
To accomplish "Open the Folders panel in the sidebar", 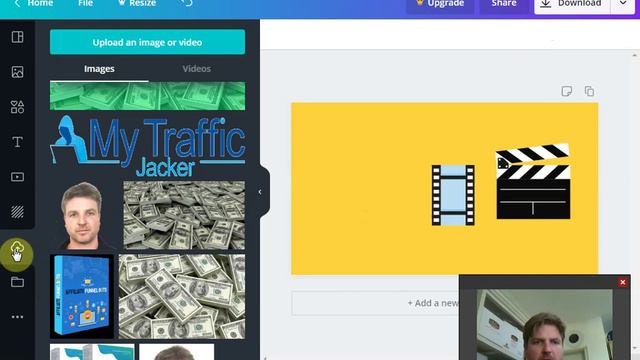I will tap(17, 282).
